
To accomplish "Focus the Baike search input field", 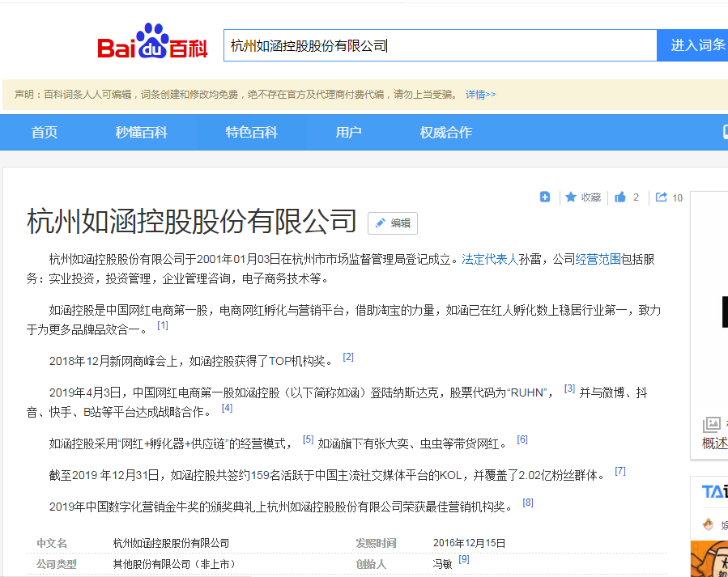I will [x=441, y=45].
